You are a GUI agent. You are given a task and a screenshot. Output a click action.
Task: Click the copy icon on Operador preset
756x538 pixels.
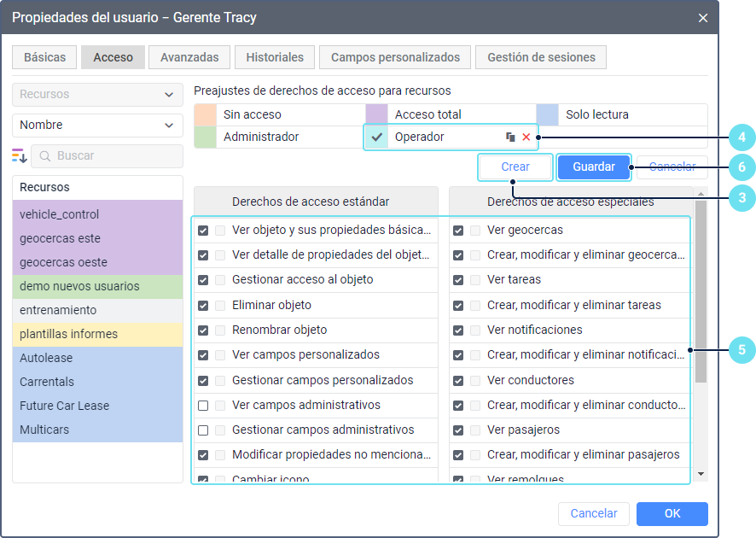coord(510,137)
